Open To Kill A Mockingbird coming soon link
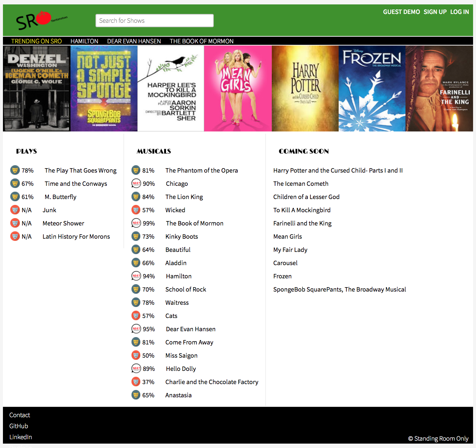Screen dimensions: 476x448 302,210
